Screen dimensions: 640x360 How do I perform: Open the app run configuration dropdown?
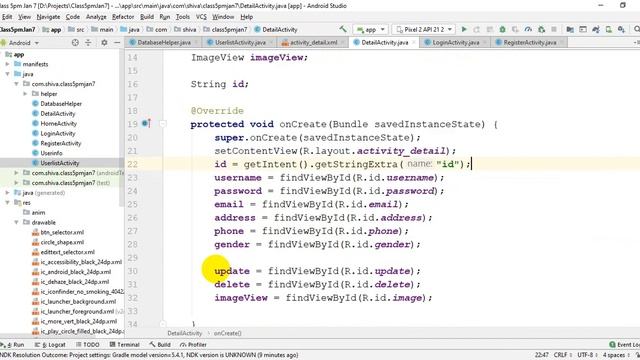[371, 29]
